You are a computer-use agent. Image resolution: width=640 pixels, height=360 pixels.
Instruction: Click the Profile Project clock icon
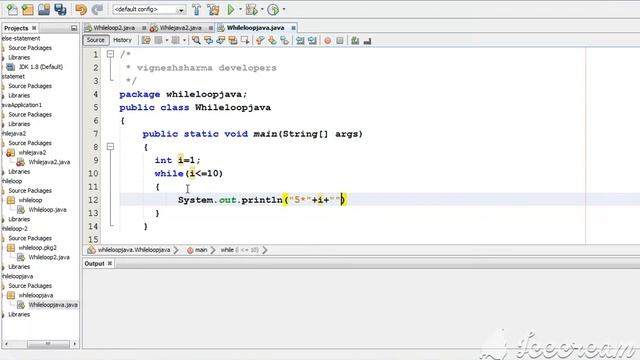(273, 9)
